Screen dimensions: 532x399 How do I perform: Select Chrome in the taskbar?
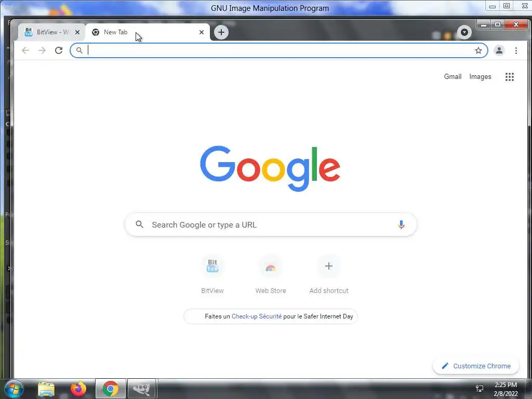tap(111, 389)
